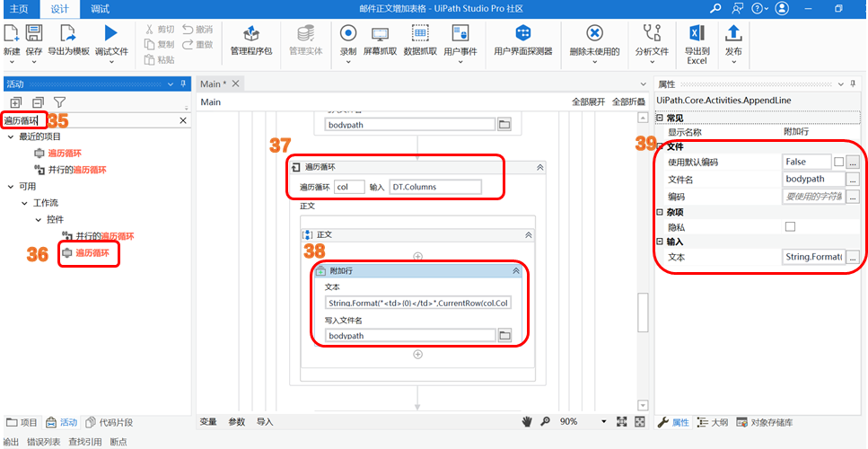Image resolution: width=868 pixels, height=449 pixels.
Task: Collapse the 附加行 activity chevron
Action: (516, 270)
